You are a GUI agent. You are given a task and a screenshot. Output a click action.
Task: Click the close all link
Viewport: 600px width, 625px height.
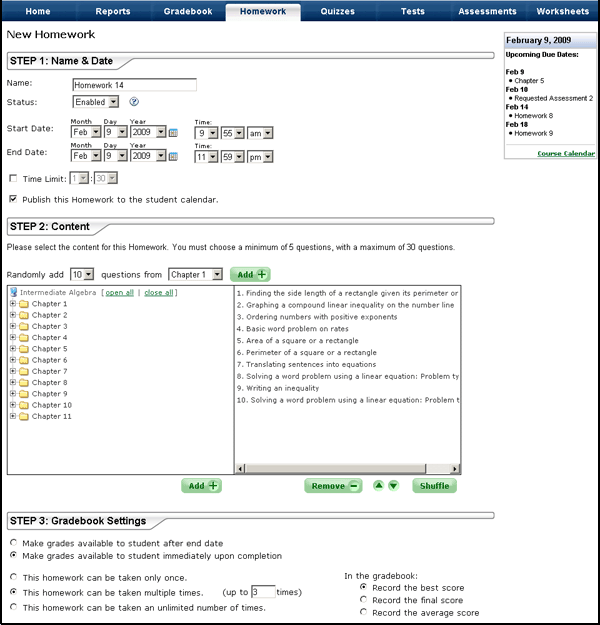click(x=159, y=292)
